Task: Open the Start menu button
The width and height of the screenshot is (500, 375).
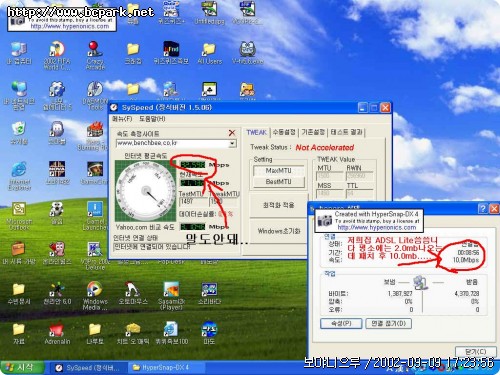Action: tap(22, 368)
